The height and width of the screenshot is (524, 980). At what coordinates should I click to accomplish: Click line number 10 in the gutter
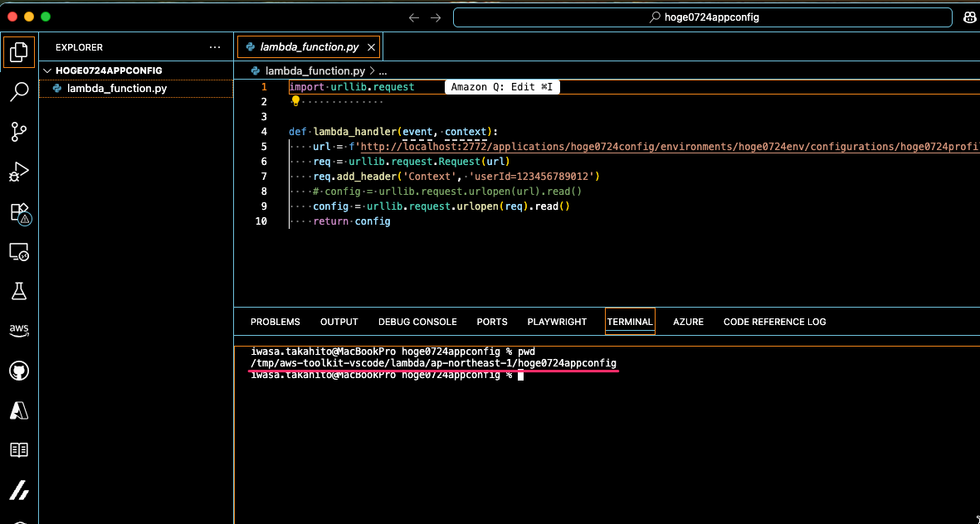point(261,221)
